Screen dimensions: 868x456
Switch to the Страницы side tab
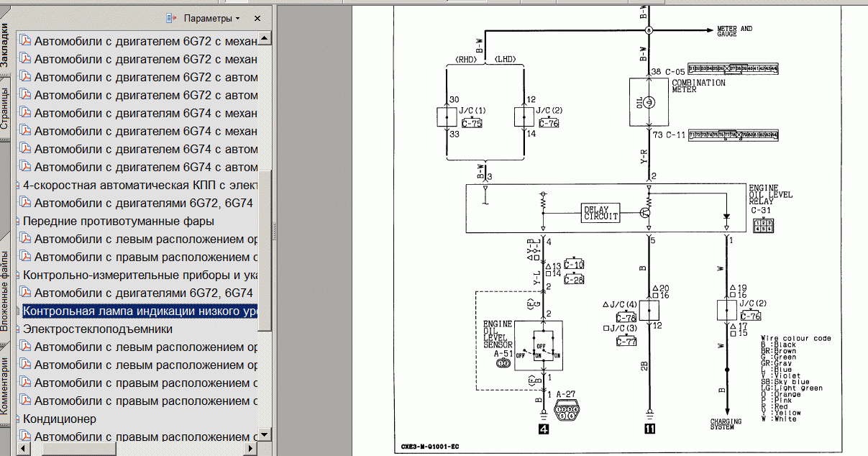5,108
